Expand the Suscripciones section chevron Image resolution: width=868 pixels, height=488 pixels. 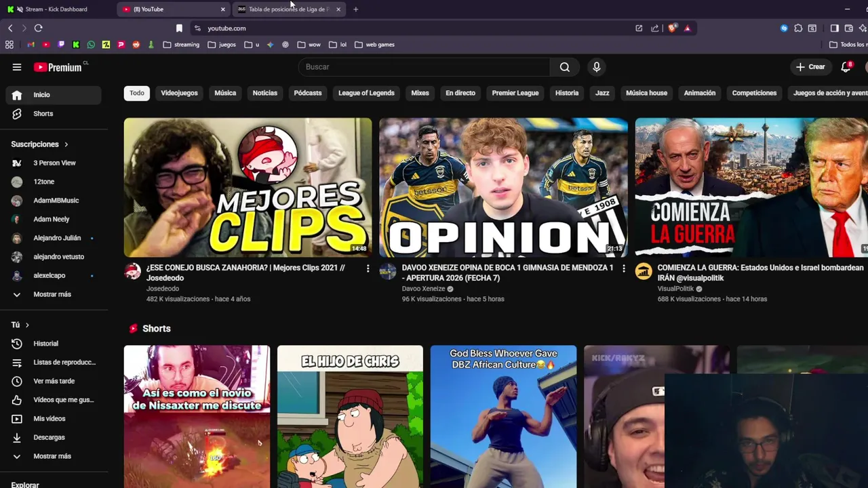point(66,144)
